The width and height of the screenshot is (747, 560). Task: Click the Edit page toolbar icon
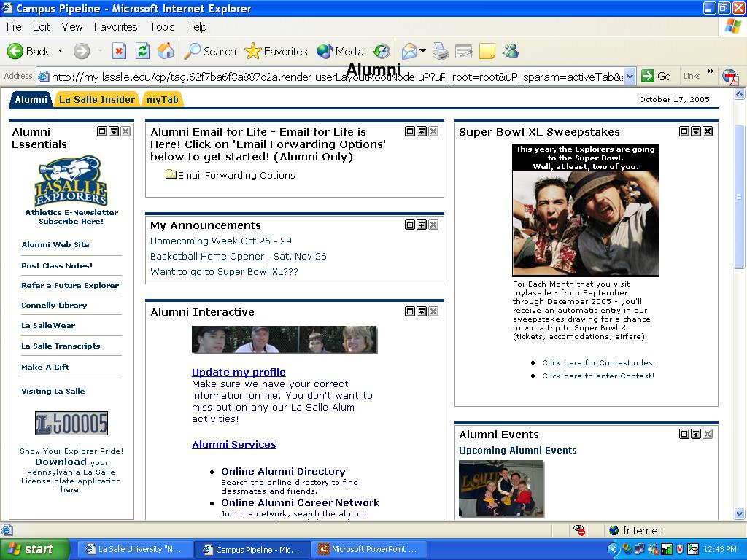tap(463, 51)
